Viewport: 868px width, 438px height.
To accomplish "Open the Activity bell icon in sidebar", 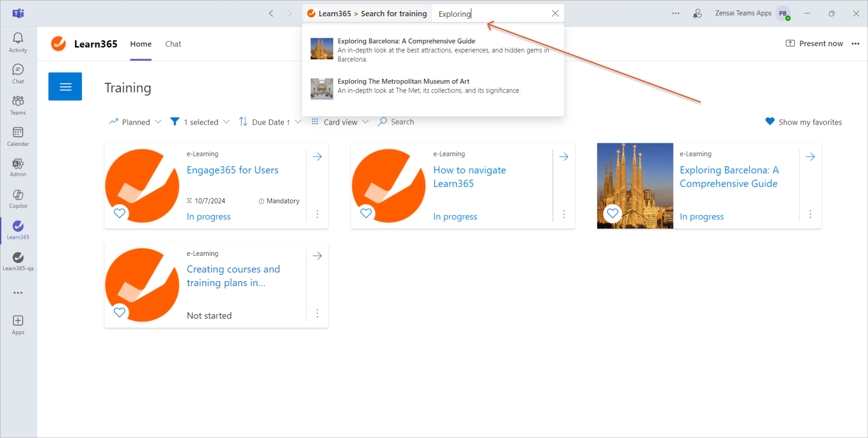I will point(18,43).
